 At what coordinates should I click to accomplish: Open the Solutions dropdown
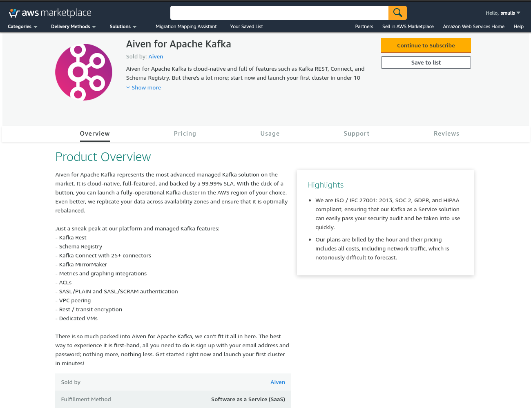tap(120, 26)
